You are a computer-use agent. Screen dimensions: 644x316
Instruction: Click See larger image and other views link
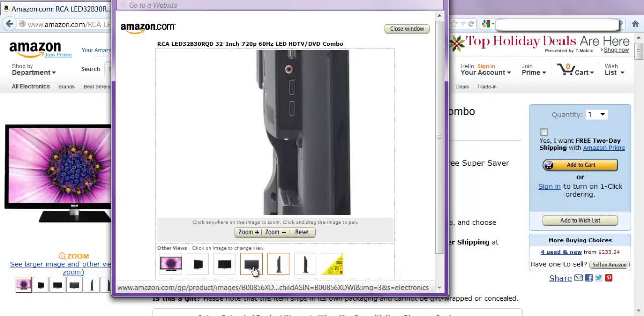60,268
